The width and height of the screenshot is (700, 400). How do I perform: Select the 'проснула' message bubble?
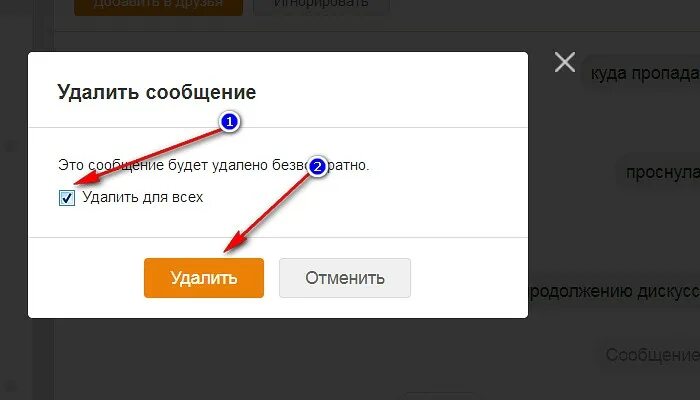[659, 172]
